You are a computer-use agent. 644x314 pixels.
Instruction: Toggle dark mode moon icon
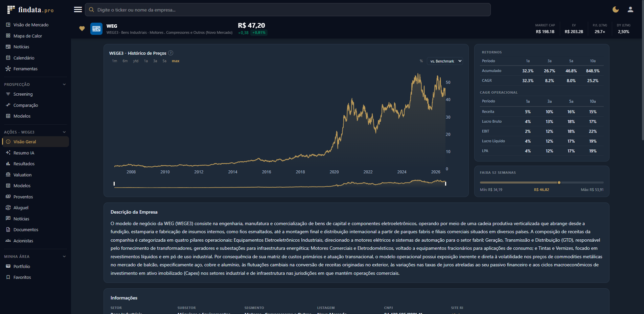(616, 9)
